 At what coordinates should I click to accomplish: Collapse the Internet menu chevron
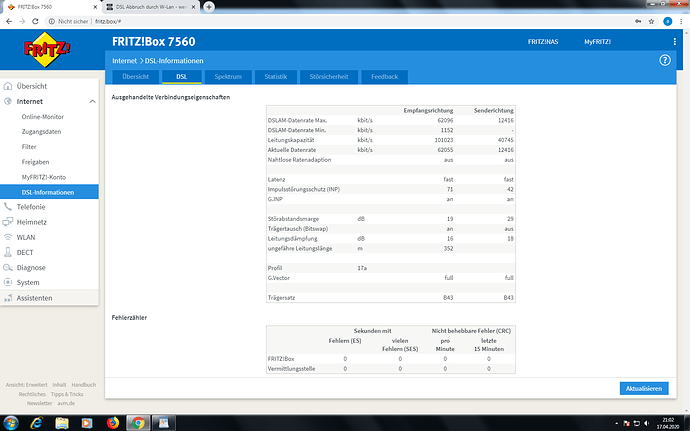tap(92, 102)
